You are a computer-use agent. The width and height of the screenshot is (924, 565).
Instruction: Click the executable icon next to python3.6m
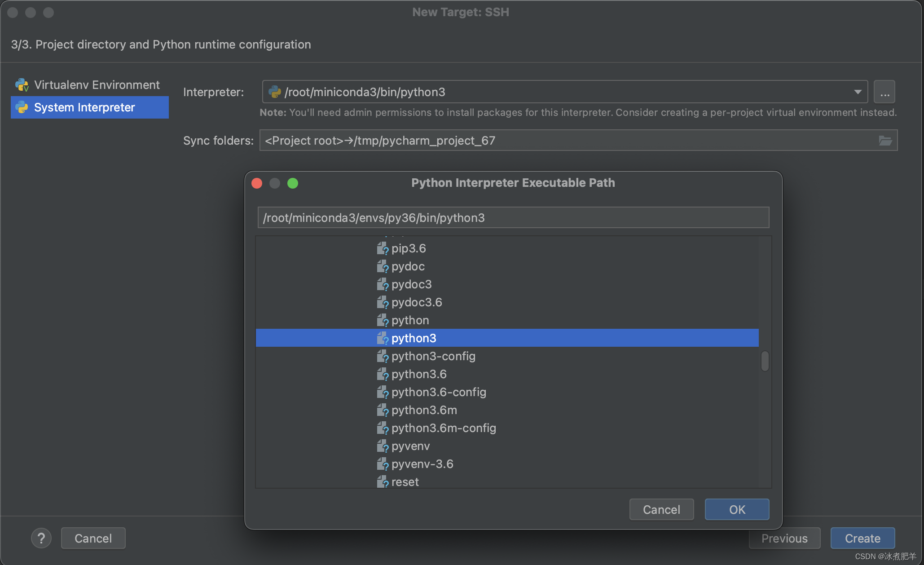pyautogui.click(x=383, y=410)
